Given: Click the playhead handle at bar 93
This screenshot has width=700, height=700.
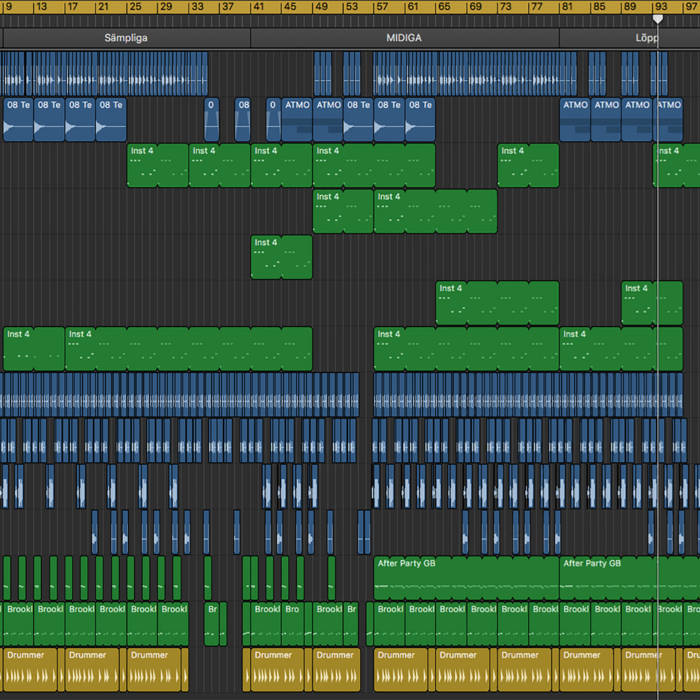Looking at the screenshot, I should 658,18.
